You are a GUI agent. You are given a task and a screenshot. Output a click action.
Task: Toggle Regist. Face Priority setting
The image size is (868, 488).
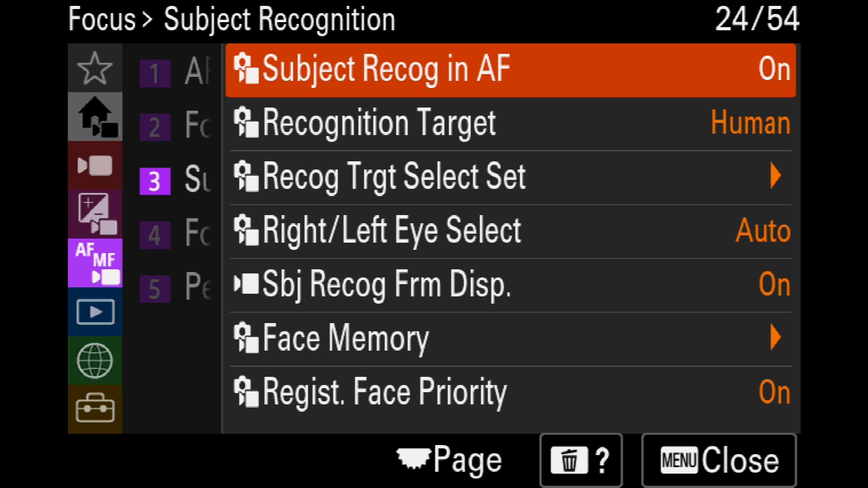(510, 392)
